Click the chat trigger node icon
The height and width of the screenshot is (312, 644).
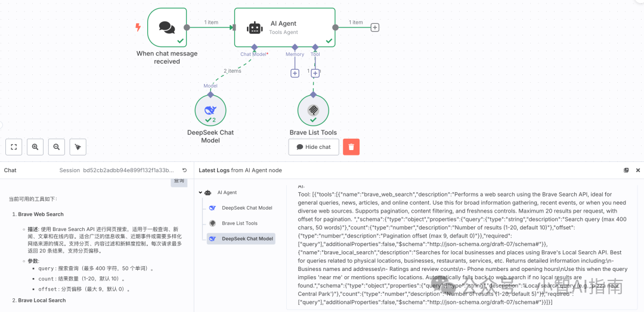(x=167, y=27)
